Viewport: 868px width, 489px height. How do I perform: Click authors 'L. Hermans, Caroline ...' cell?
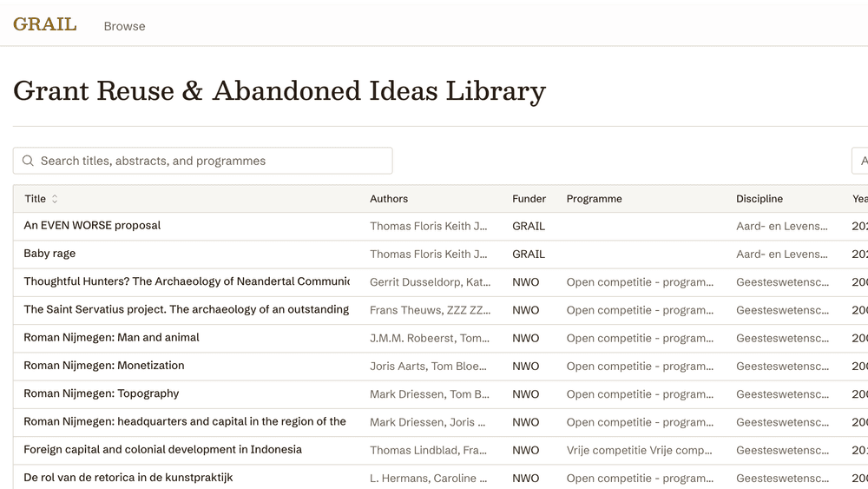point(429,479)
